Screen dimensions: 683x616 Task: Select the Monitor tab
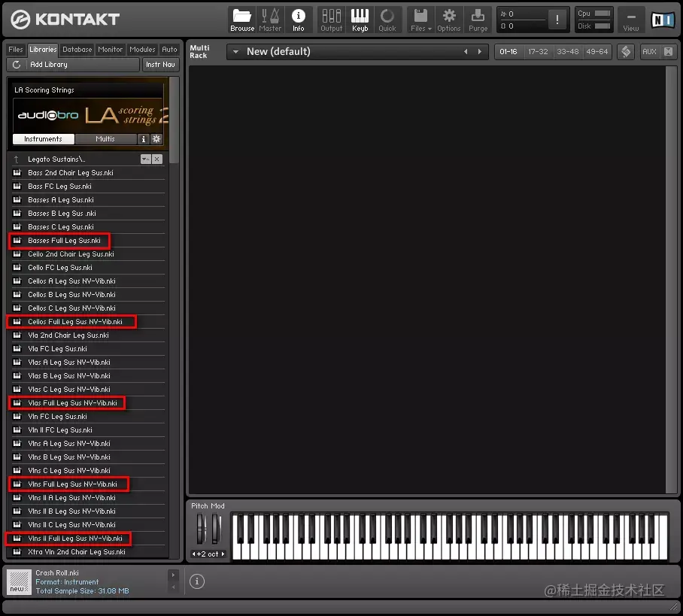coord(110,49)
